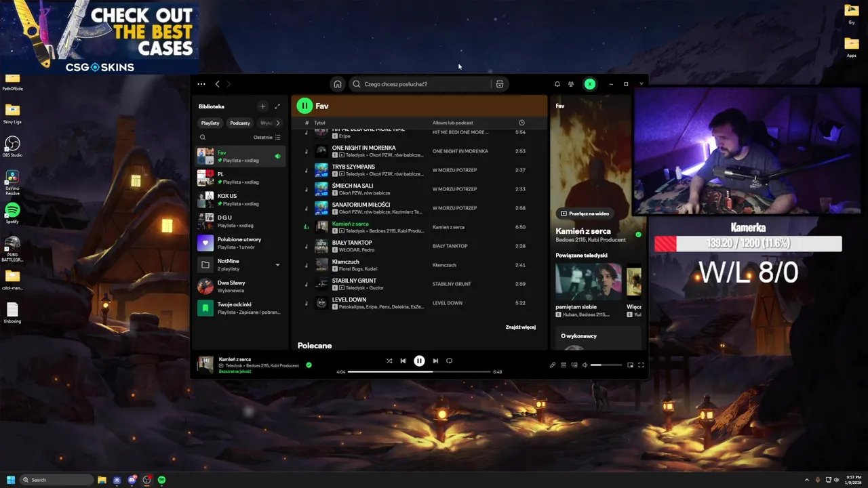Click Przełącz na wideo button
This screenshot has width=868, height=488.
585,213
